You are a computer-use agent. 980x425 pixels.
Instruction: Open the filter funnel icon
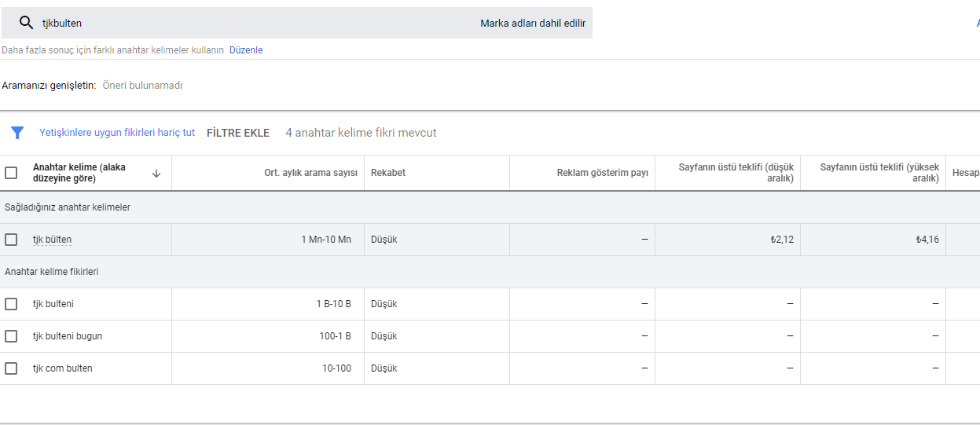(x=17, y=133)
